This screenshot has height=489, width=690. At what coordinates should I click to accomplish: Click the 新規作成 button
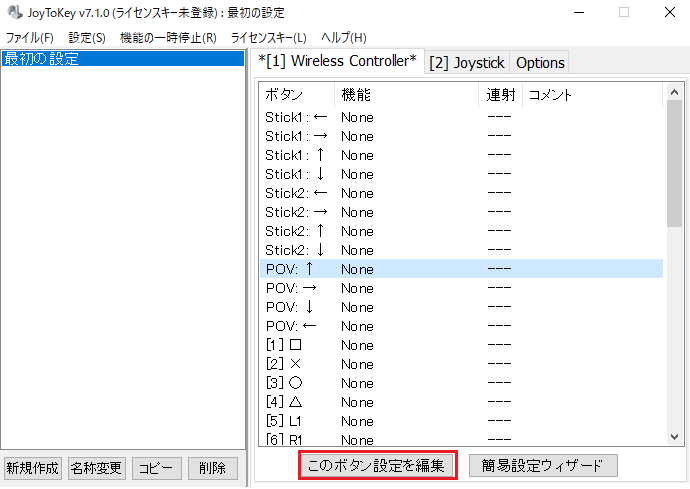click(33, 468)
